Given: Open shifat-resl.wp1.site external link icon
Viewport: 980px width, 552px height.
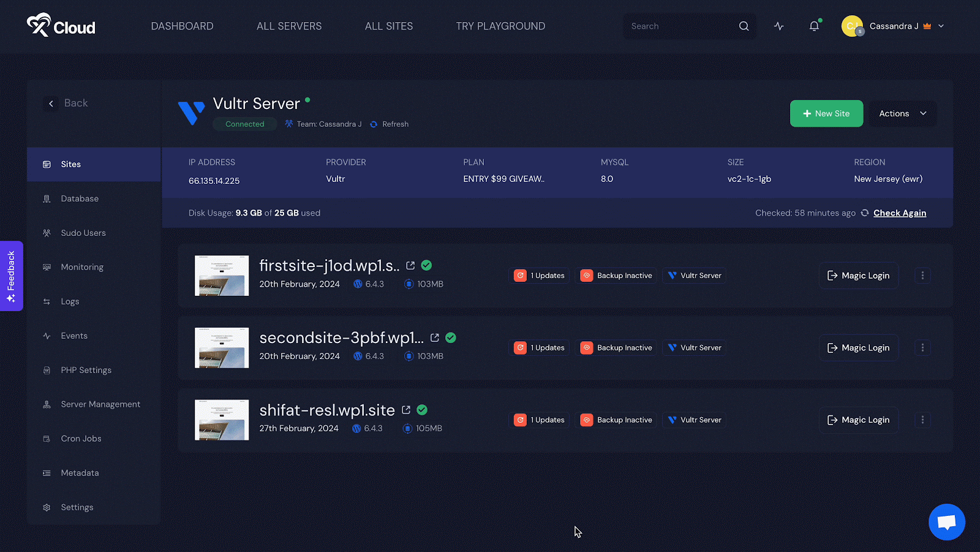Looking at the screenshot, I should pyautogui.click(x=406, y=410).
